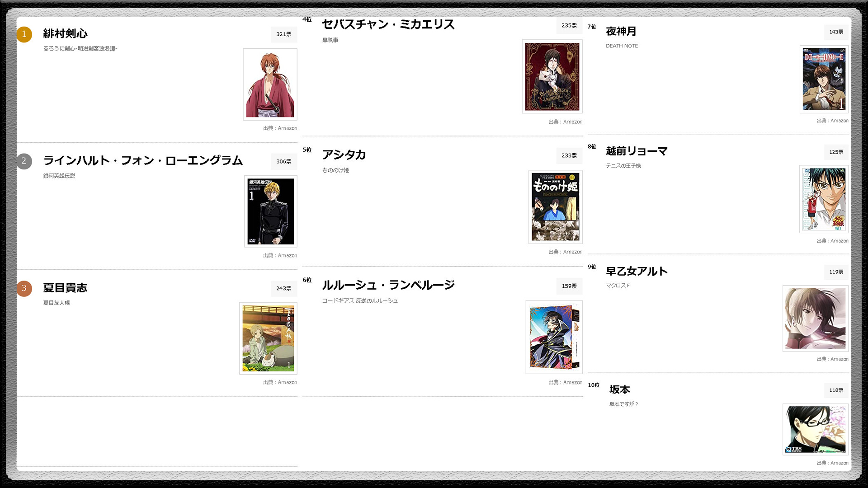Select the テニスの王子様 series text

coord(623,166)
